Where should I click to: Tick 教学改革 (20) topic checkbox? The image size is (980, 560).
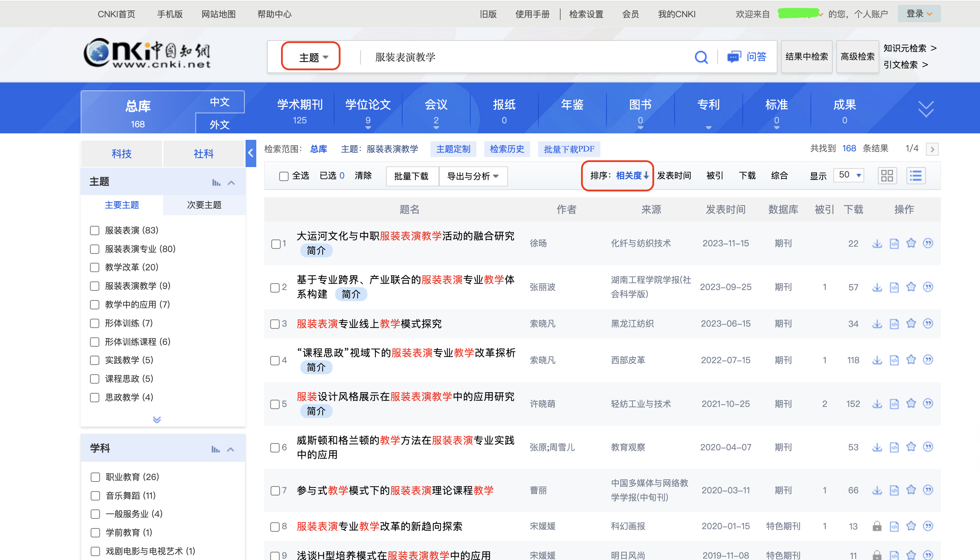tap(95, 267)
